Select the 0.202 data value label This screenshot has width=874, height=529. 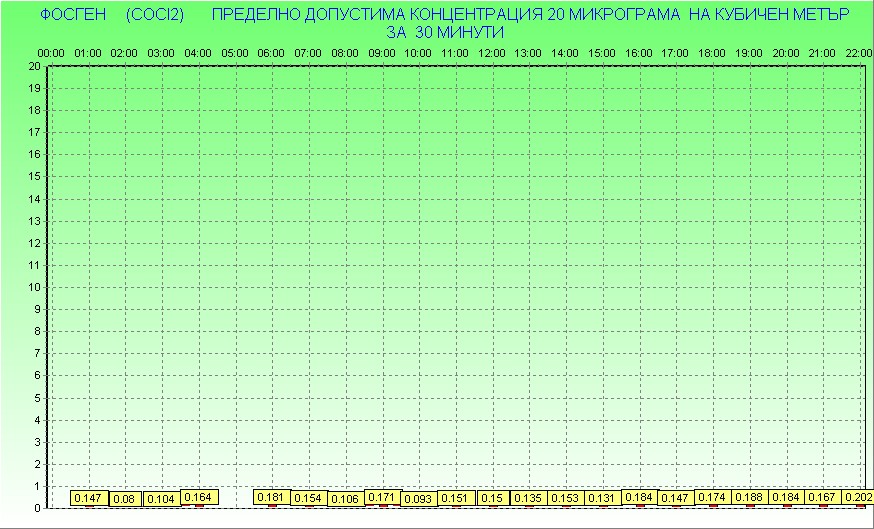click(858, 497)
